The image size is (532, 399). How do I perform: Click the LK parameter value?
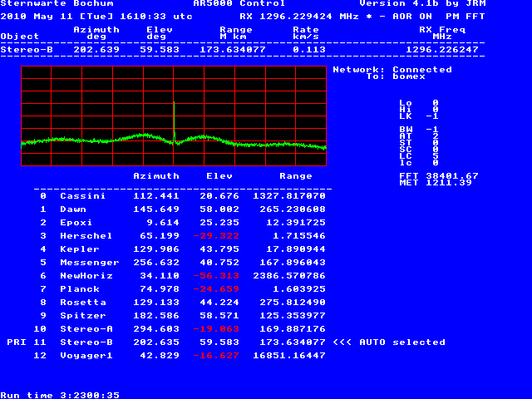point(432,116)
